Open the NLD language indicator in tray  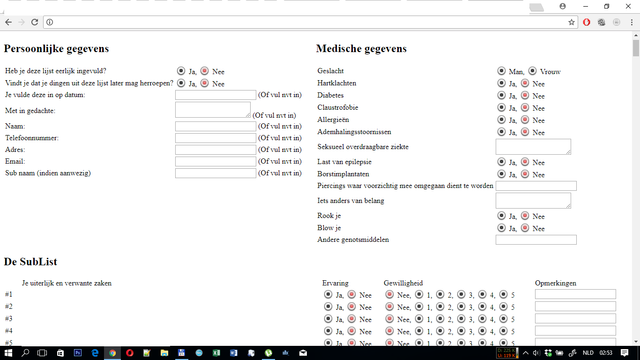(588, 353)
